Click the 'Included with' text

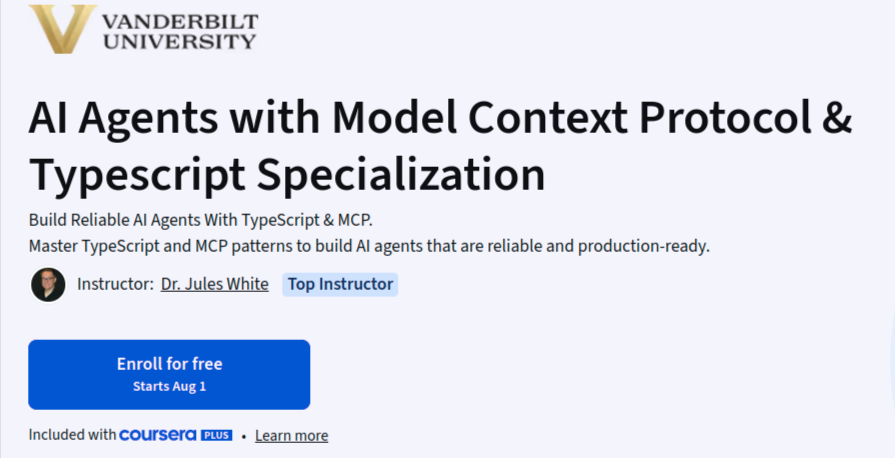point(72,435)
